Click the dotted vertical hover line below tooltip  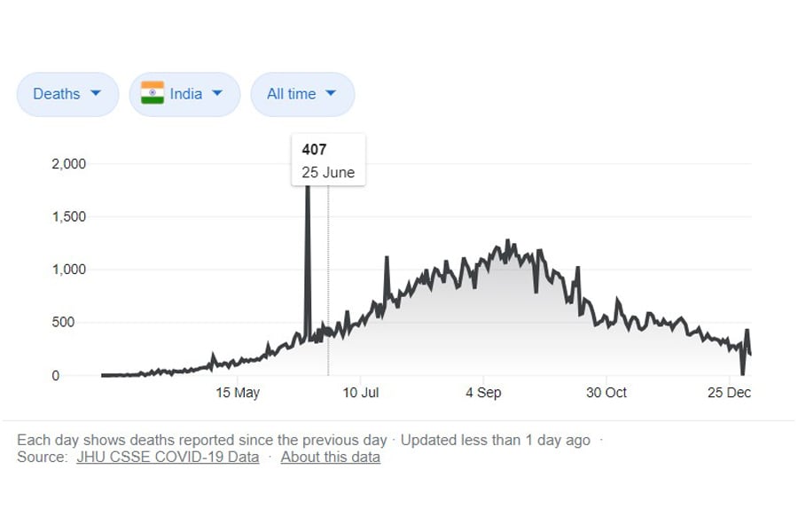(328, 266)
